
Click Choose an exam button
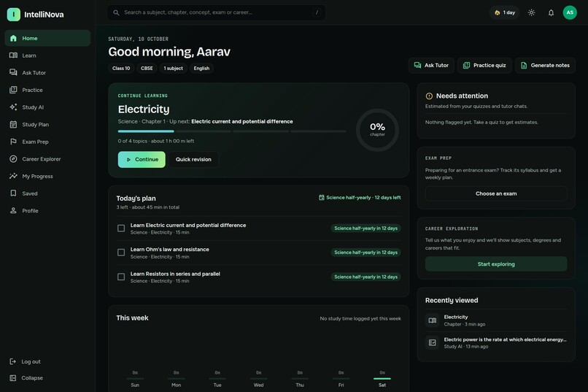tap(496, 194)
